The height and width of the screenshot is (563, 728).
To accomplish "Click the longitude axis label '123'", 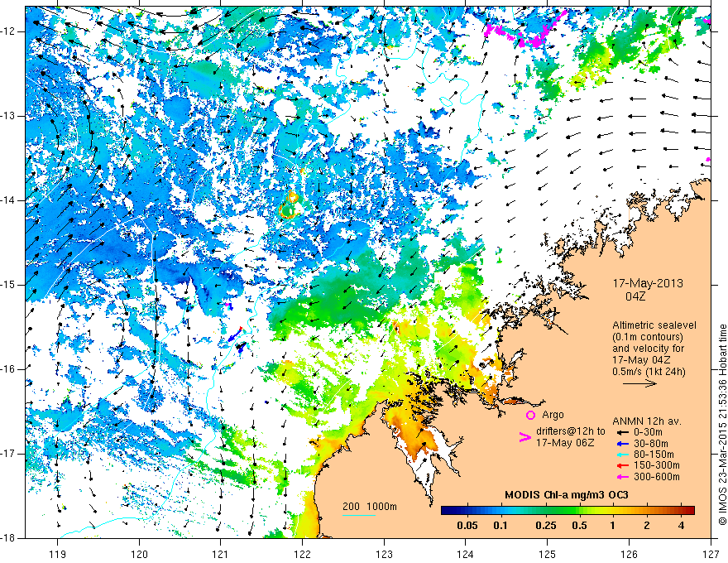I will click(x=384, y=554).
